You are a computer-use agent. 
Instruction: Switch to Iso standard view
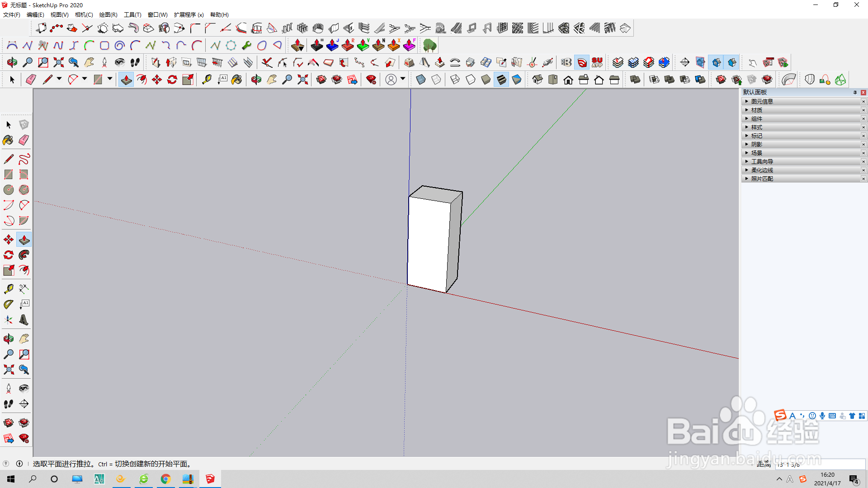pyautogui.click(x=538, y=80)
